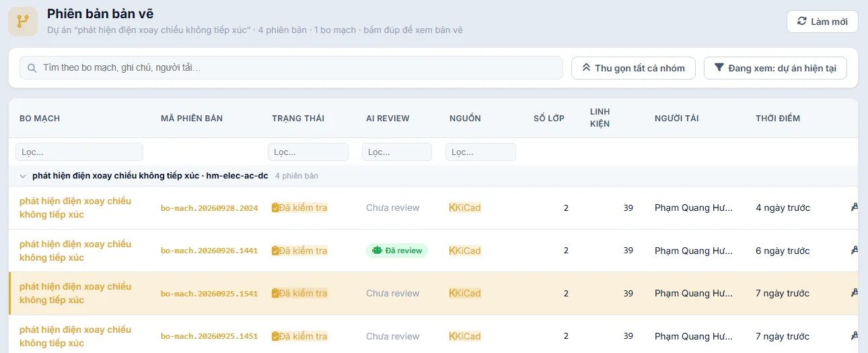Click Phạm Quang Hư... in the 20260926.1441 row
Screen dimensions: 868x353
694,251
